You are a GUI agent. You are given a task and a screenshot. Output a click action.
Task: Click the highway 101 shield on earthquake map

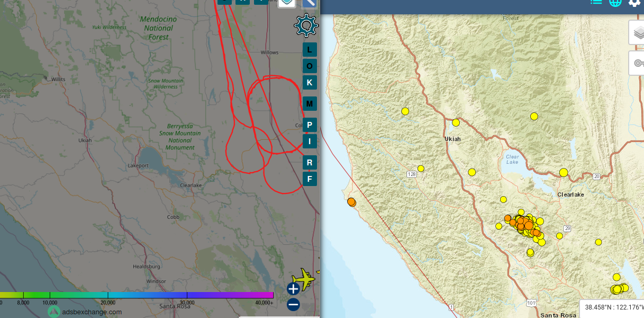tap(532, 303)
